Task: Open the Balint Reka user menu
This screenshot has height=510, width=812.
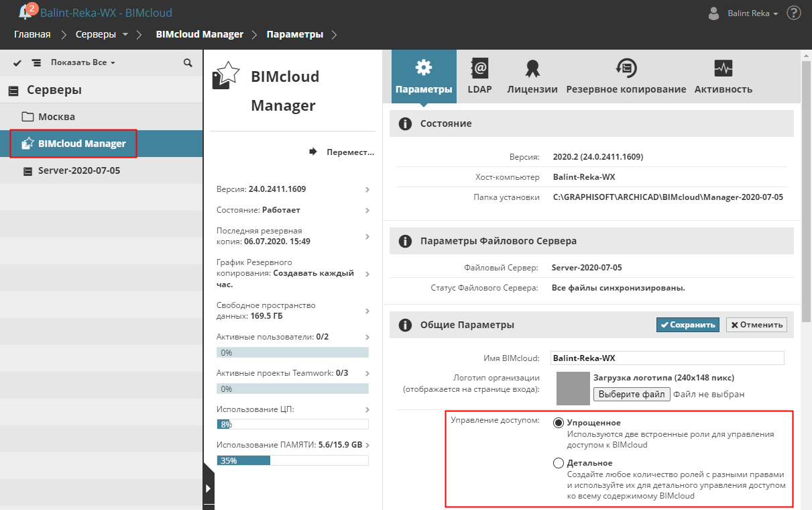Action: [x=752, y=13]
